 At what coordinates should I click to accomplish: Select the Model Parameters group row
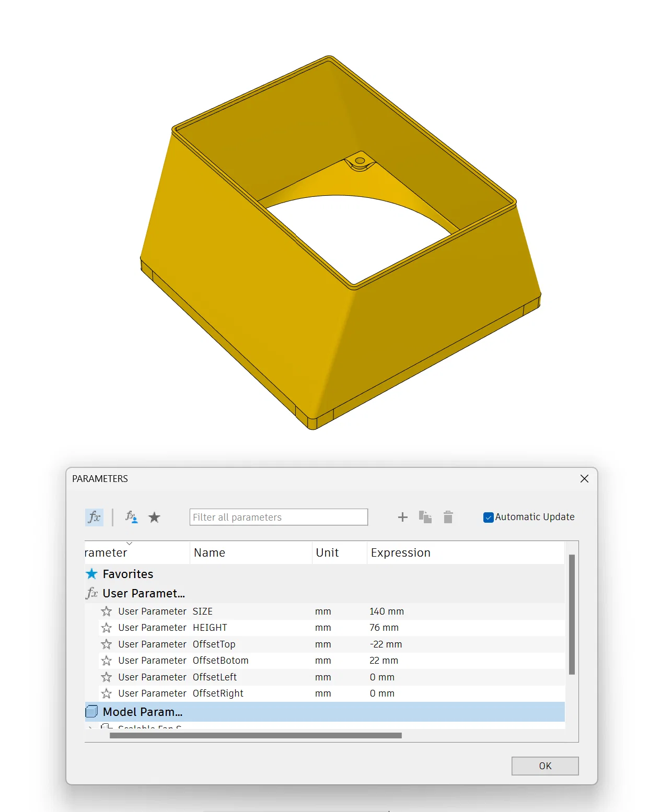(325, 712)
